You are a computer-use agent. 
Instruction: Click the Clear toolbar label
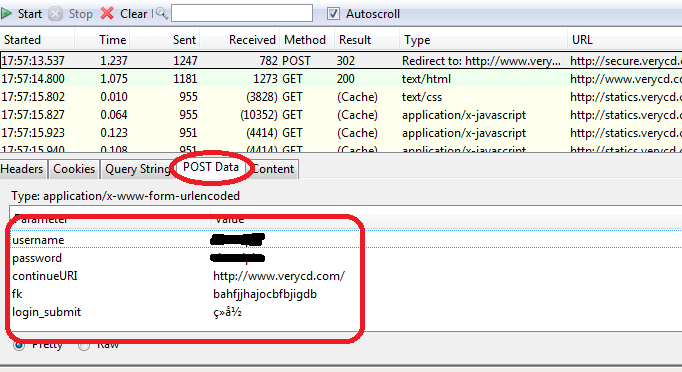click(134, 14)
